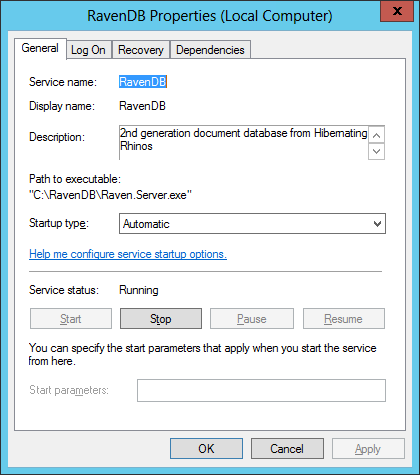Click the General tab
420x475 pixels.
(40, 48)
